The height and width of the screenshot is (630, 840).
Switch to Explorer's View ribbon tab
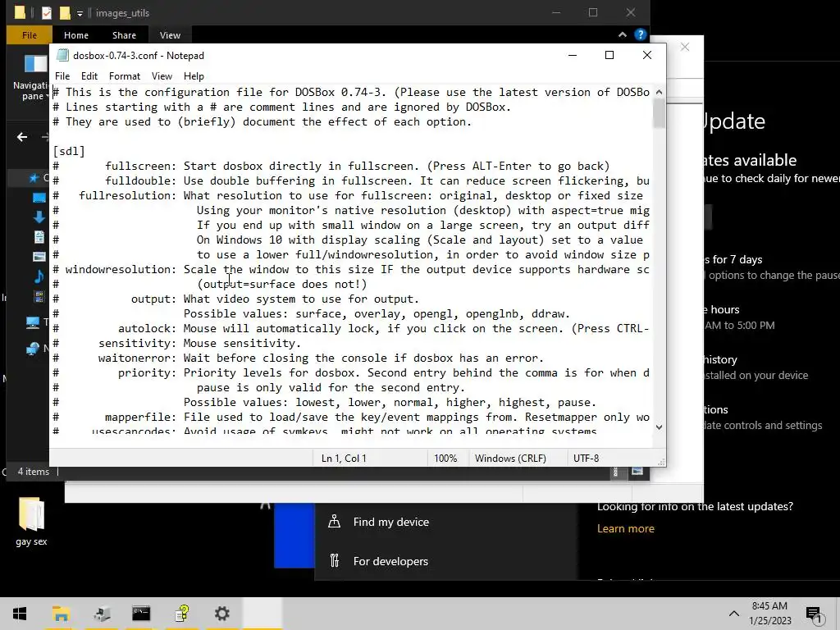pyautogui.click(x=170, y=34)
